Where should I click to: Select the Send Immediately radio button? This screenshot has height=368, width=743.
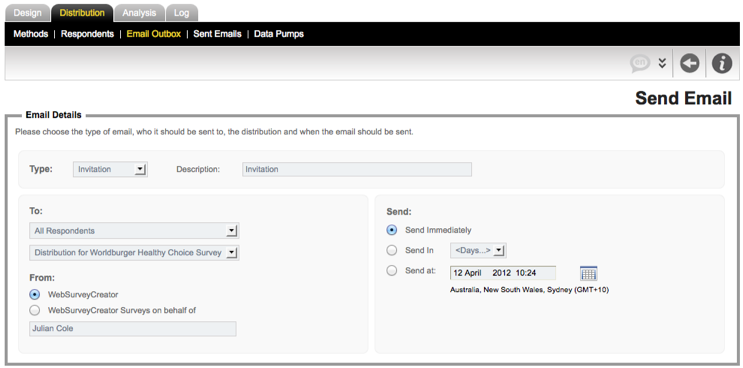tap(392, 230)
